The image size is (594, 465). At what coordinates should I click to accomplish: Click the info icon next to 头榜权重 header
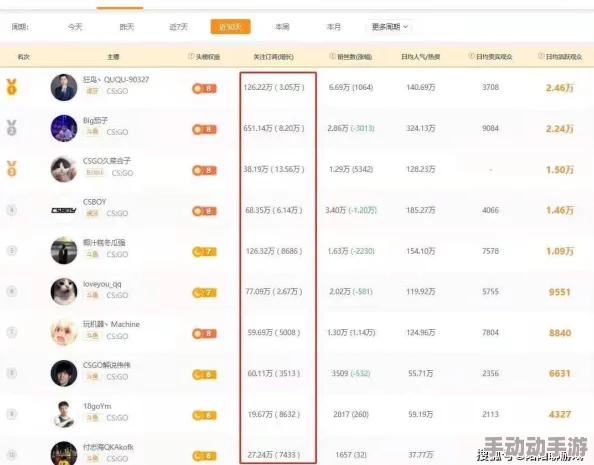click(x=191, y=56)
